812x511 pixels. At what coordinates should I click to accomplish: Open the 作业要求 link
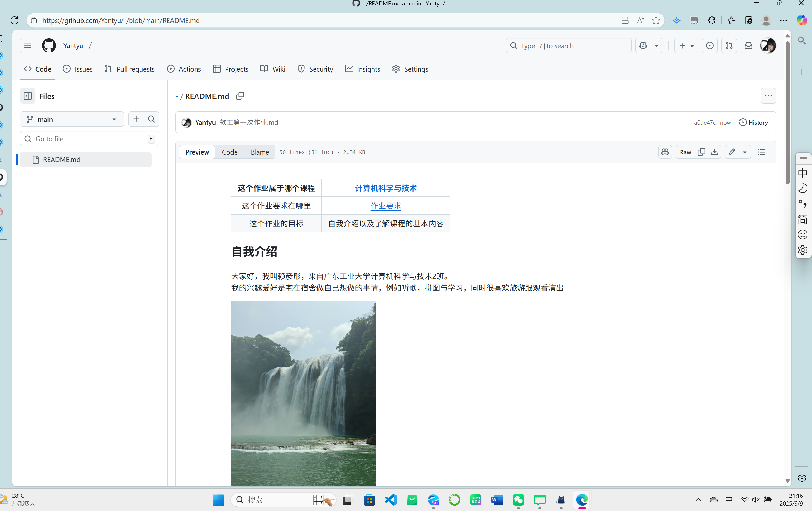(385, 206)
